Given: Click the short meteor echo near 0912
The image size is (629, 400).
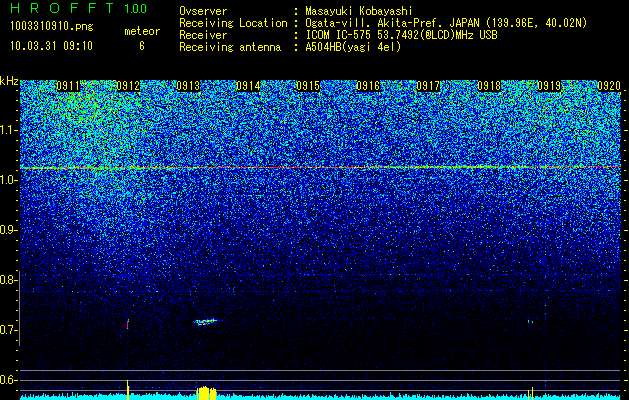Looking at the screenshot, I should coord(128,324).
